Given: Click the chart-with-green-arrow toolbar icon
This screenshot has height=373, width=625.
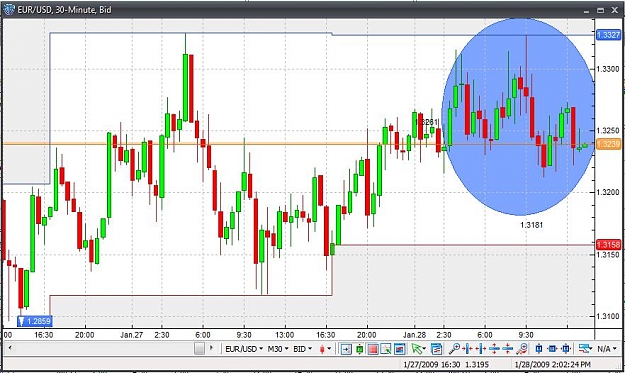Looking at the screenshot, I should click(x=386, y=349).
